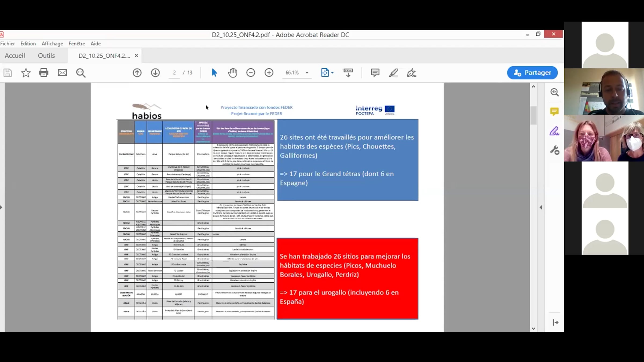Viewport: 644px width, 362px height.
Task: Select the D2_10.25_ONF4.2 document tab
Action: (104, 56)
